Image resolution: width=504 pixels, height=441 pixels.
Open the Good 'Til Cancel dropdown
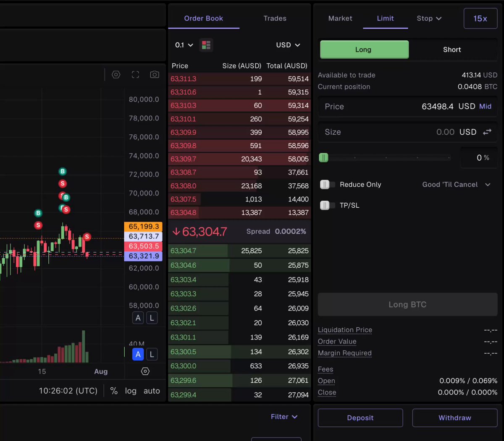(456, 185)
